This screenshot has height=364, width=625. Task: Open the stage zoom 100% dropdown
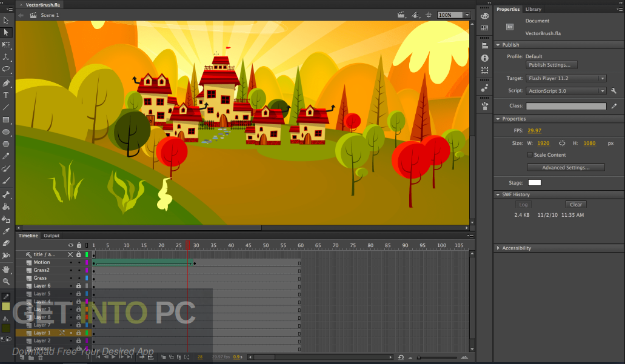[x=467, y=15]
